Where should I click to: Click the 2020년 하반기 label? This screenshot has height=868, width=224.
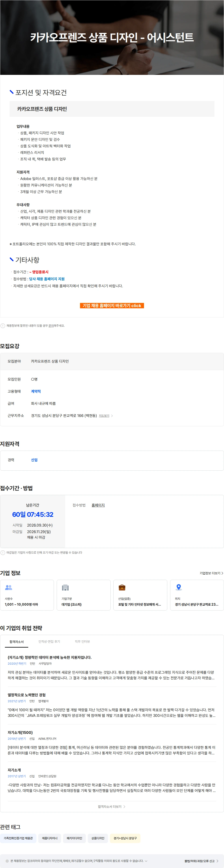17,663
